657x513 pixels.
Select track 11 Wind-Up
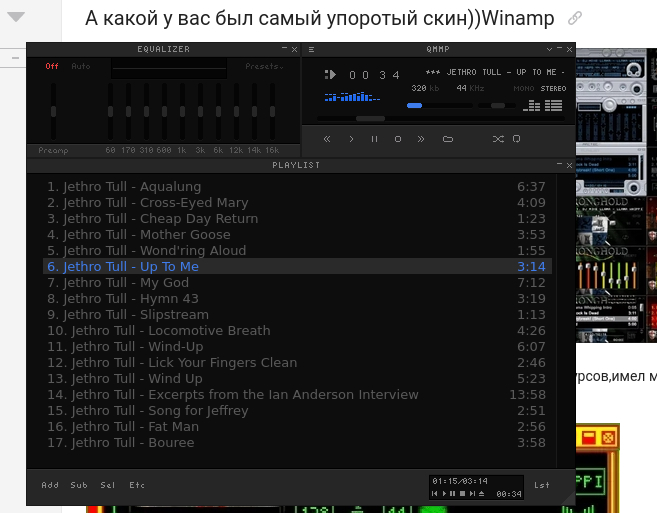click(x=297, y=347)
